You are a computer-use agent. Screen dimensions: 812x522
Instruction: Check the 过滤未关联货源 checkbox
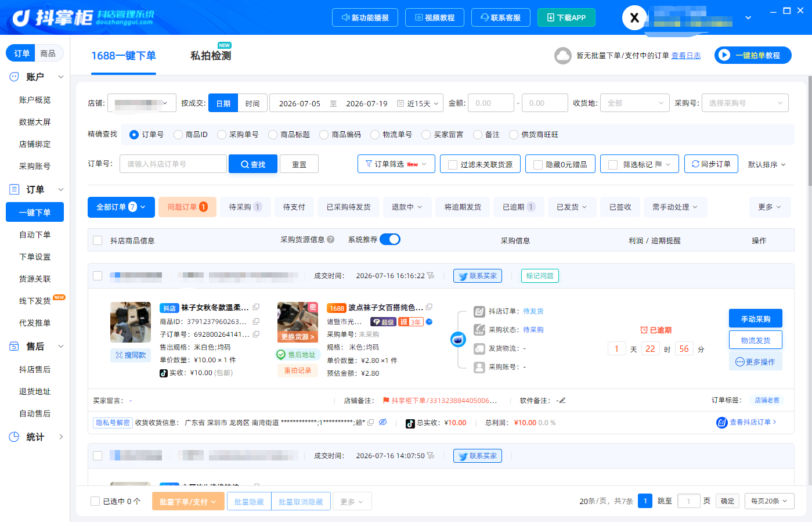[x=453, y=165]
